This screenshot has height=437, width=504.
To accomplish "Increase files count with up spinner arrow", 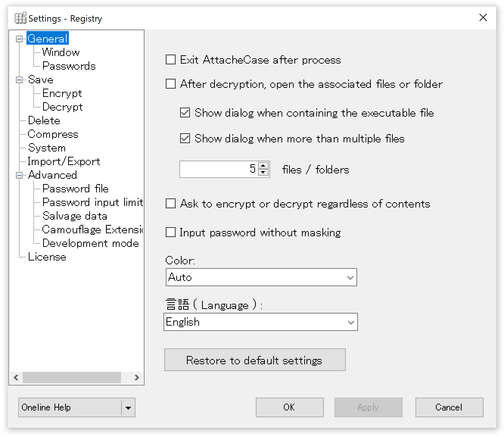I will (264, 165).
